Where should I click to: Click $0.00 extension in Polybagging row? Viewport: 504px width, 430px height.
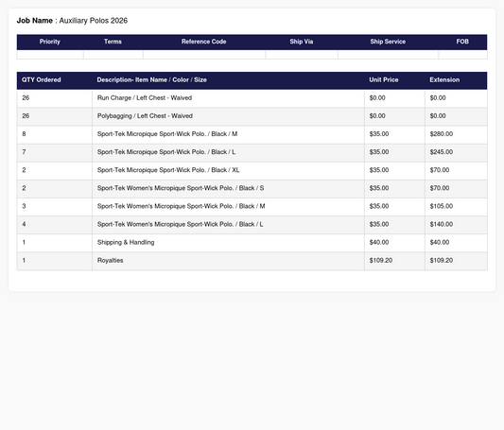438,116
